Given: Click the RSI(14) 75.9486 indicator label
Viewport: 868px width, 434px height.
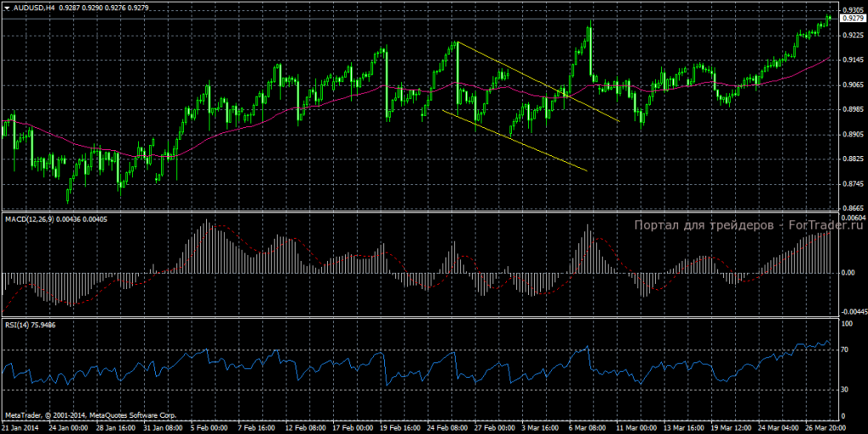Looking at the screenshot, I should pos(31,325).
